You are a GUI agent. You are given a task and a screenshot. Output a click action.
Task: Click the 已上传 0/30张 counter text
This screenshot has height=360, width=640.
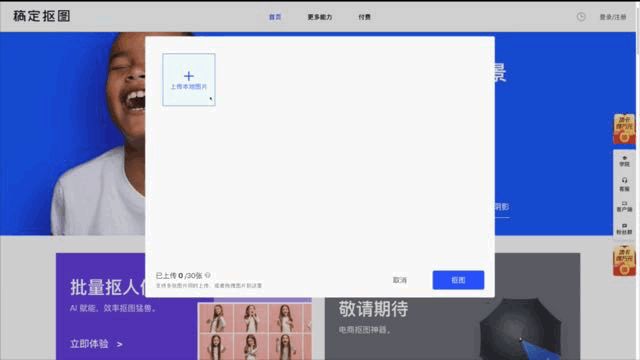(x=179, y=276)
